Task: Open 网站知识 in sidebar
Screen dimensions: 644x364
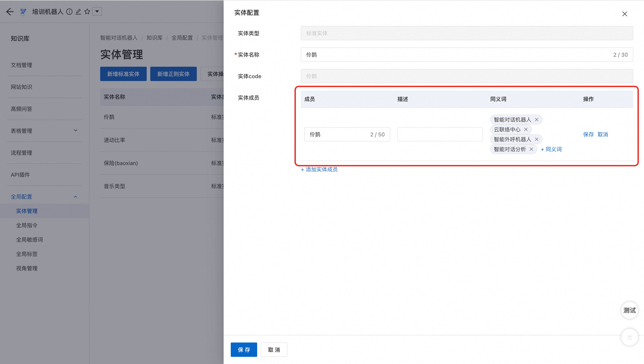Action: pyautogui.click(x=21, y=87)
